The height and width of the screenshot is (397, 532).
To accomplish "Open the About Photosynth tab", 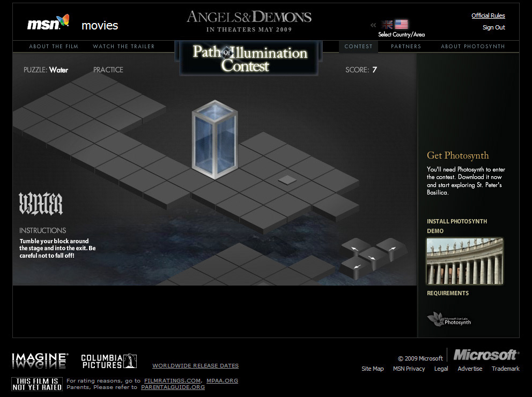I will tap(472, 47).
